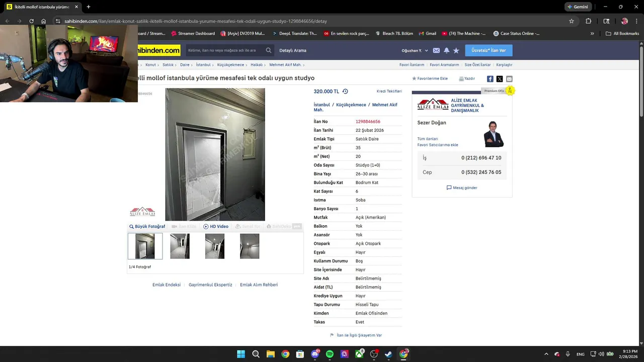Click Yazdır print link

tap(467, 79)
